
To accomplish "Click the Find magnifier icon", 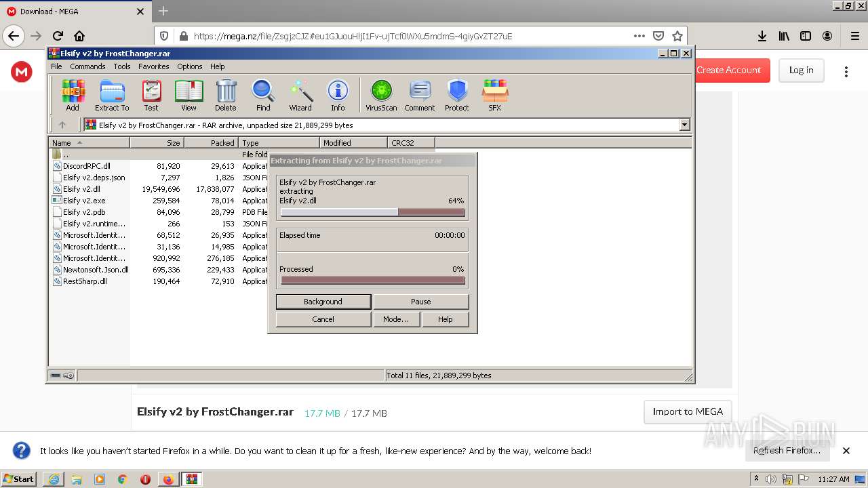I will point(263,95).
